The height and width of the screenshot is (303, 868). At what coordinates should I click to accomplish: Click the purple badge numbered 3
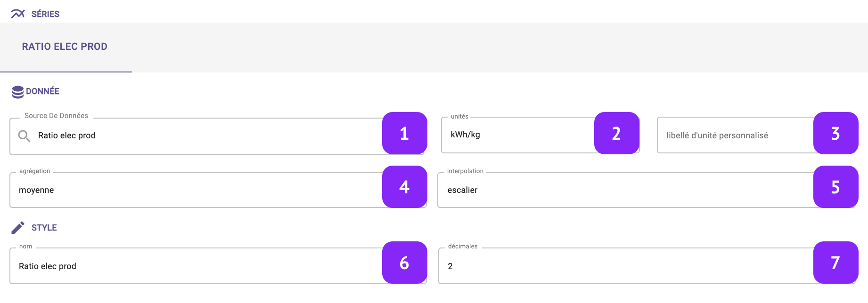[836, 133]
